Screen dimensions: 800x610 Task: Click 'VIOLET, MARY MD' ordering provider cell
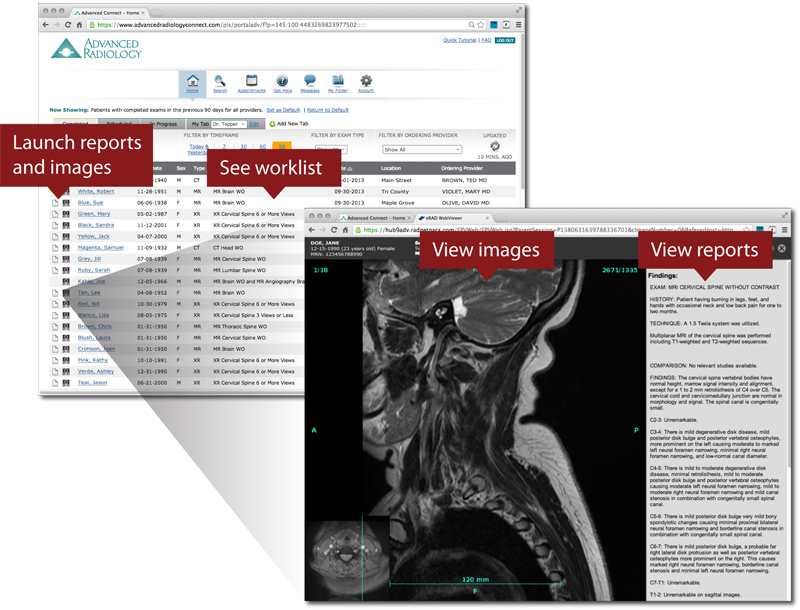click(466, 192)
